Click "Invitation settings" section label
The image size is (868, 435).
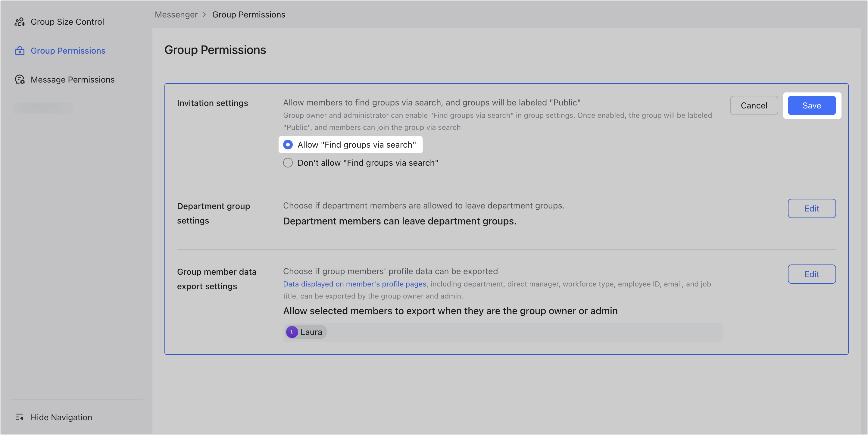(212, 103)
